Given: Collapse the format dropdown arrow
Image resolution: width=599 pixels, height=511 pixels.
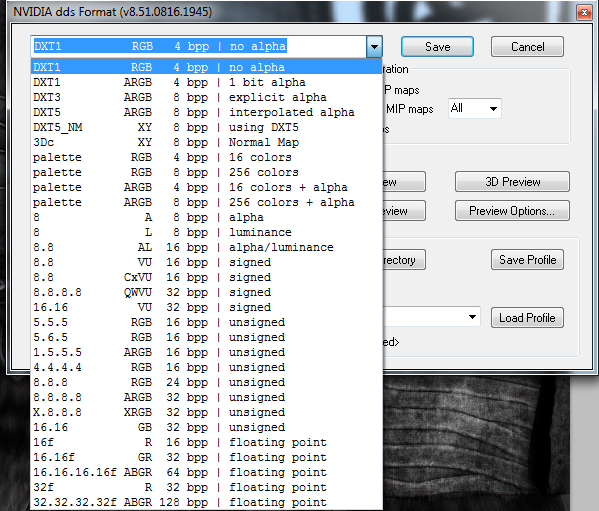Looking at the screenshot, I should pyautogui.click(x=374, y=47).
